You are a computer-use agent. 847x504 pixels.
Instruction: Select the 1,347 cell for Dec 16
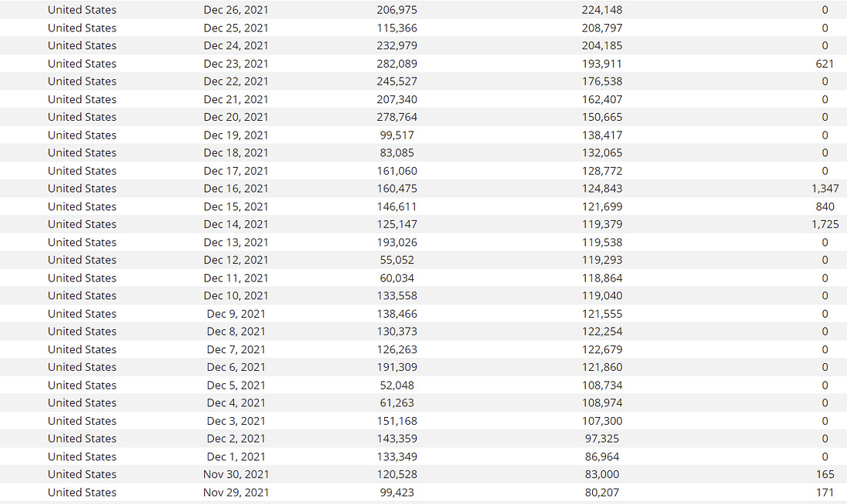(825, 189)
